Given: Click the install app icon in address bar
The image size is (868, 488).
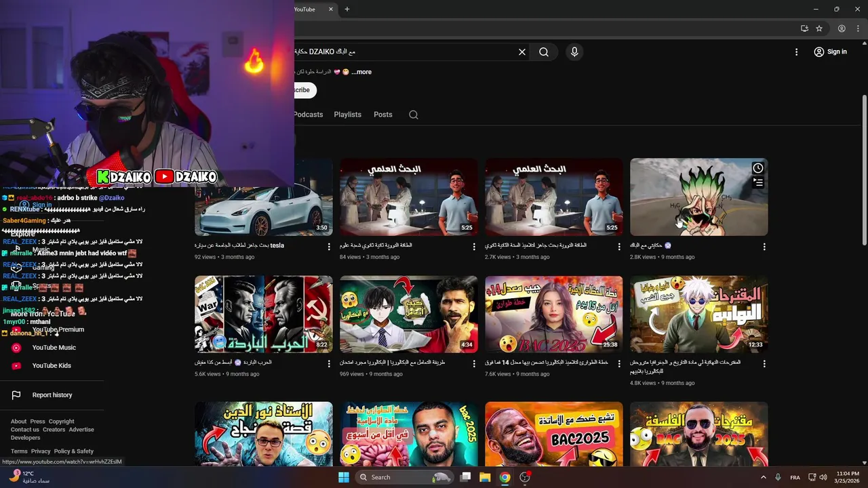Looking at the screenshot, I should pos(804,28).
